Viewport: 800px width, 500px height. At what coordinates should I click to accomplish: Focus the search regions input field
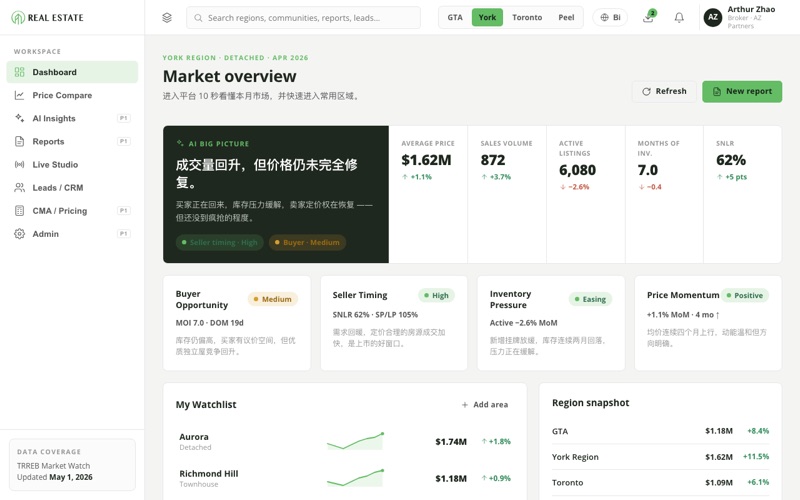[x=303, y=18]
